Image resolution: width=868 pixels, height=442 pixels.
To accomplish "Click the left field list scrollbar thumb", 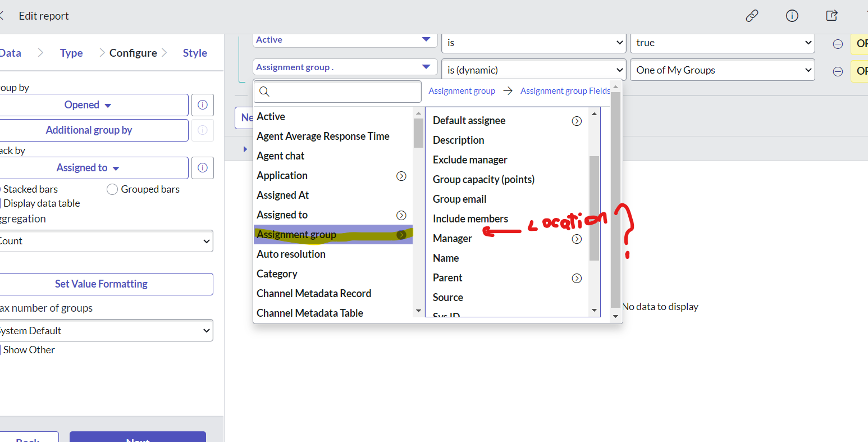I will [x=418, y=133].
